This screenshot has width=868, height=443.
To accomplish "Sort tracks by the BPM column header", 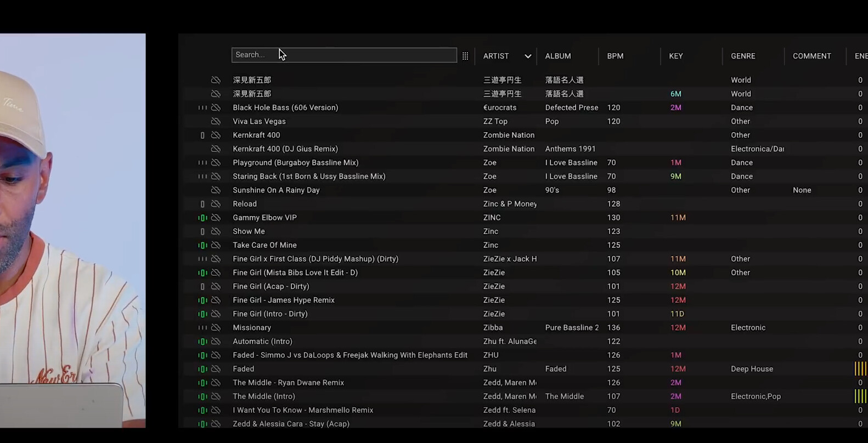I will tap(615, 56).
